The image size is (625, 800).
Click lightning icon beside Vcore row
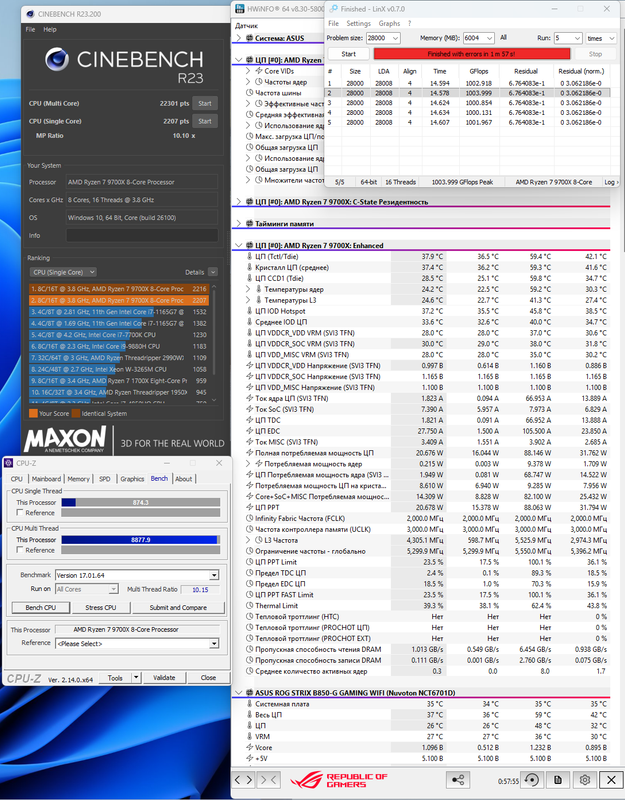point(249,747)
